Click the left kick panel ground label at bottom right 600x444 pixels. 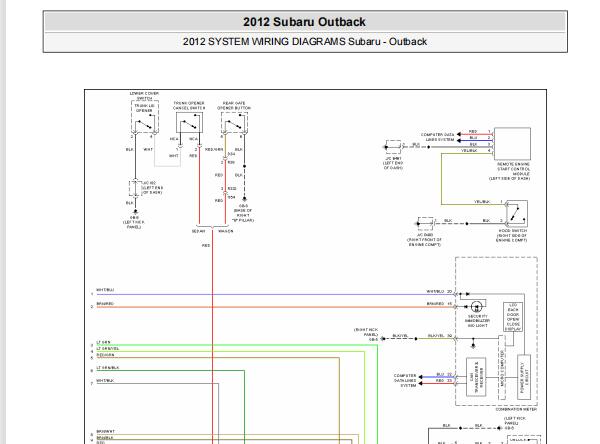click(515, 423)
